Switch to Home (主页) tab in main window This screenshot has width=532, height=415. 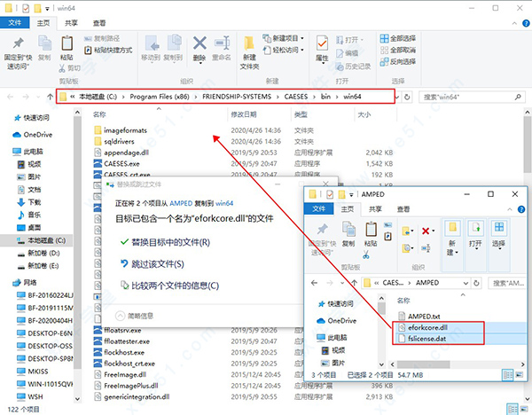[43, 23]
